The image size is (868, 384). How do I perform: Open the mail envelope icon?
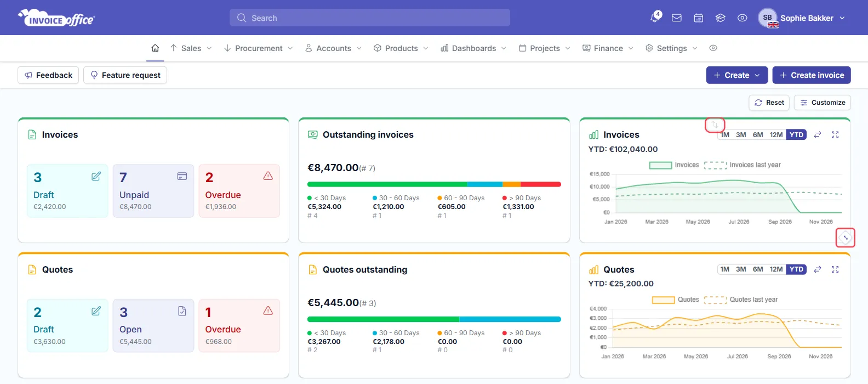[x=677, y=18]
